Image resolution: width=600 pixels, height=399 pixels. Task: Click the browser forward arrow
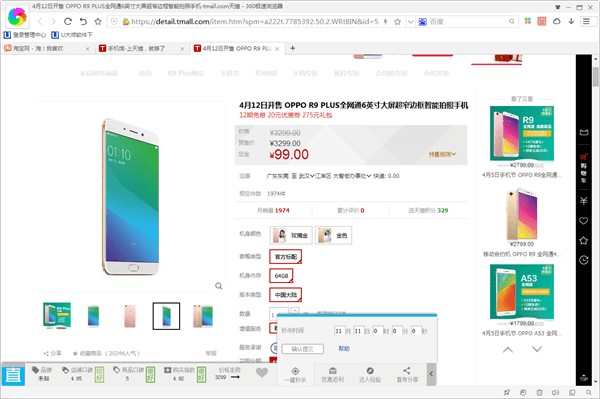pos(53,21)
